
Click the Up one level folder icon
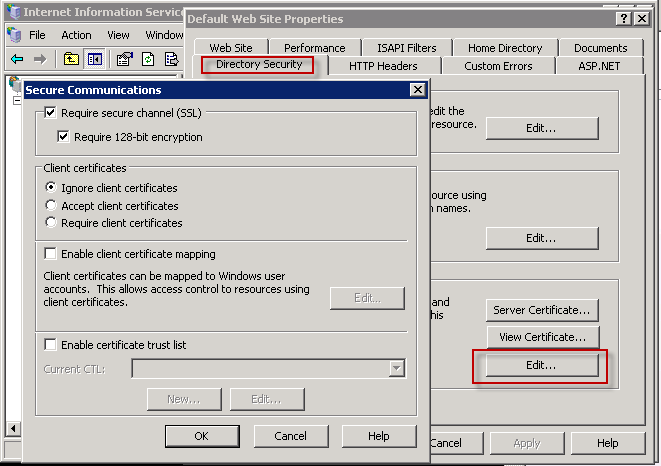(x=72, y=59)
